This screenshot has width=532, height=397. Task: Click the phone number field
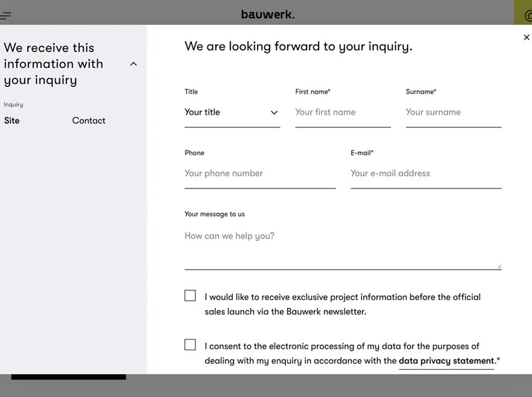click(260, 173)
